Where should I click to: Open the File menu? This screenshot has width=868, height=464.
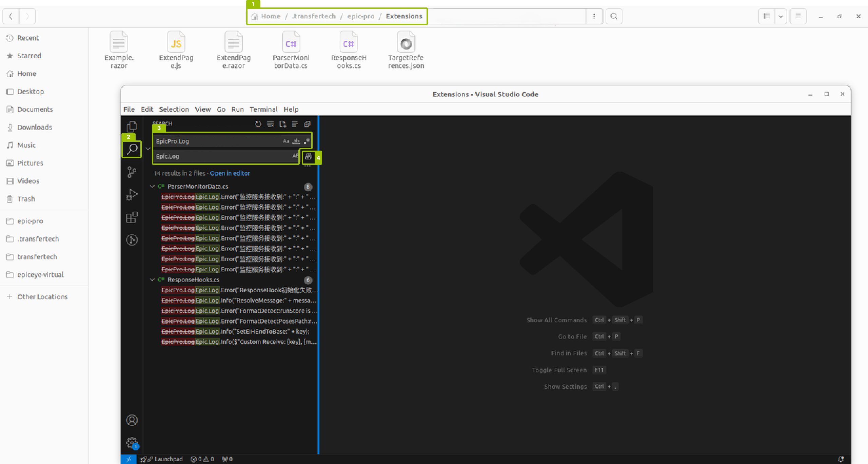(x=129, y=109)
